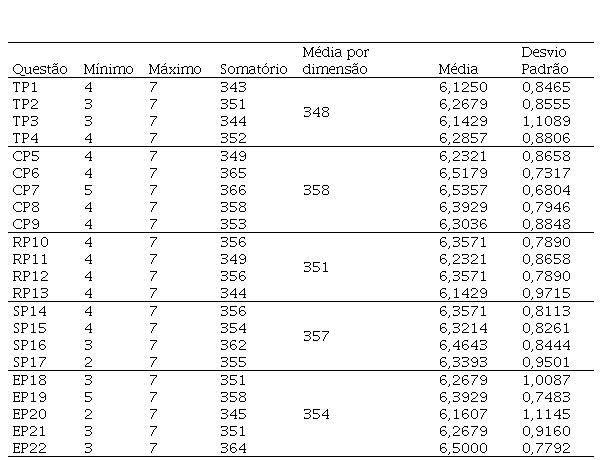Click the Questão column header
The width and height of the screenshot is (616, 460).
point(40,70)
